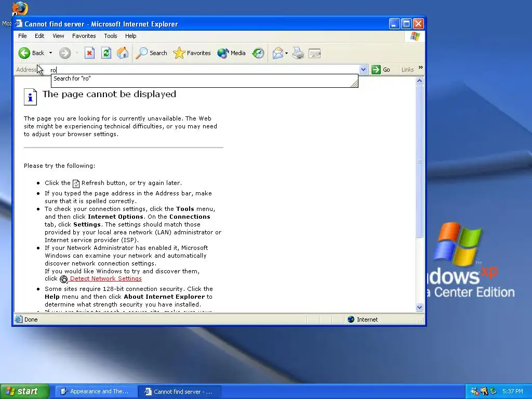Open the View menu

(58, 36)
